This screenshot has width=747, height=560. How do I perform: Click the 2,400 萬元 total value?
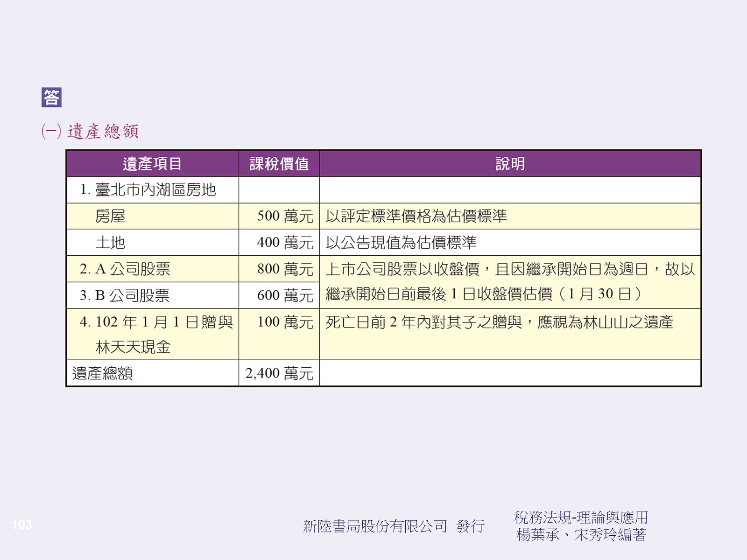click(280, 373)
